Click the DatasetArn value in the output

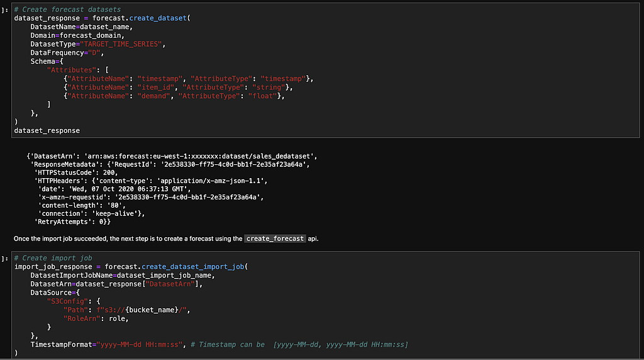coord(199,156)
